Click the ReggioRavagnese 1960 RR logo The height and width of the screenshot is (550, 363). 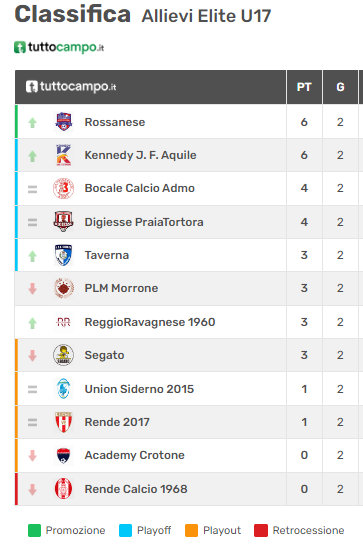(x=63, y=322)
